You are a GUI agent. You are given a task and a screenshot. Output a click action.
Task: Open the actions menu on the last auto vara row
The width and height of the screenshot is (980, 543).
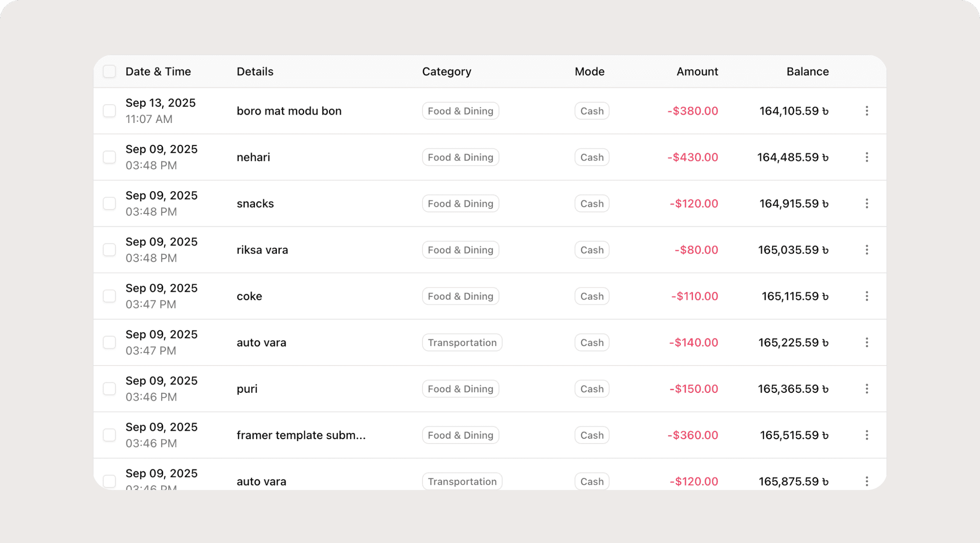point(867,481)
